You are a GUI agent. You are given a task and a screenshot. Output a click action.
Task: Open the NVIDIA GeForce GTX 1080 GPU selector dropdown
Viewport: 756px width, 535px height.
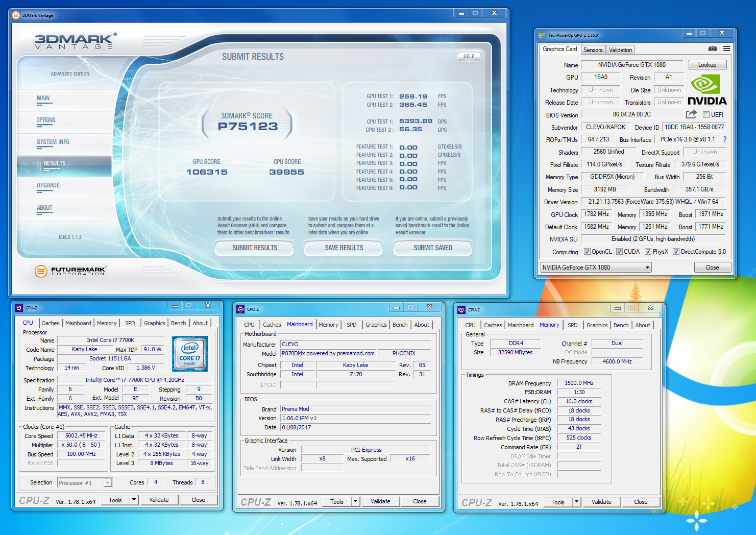(x=596, y=267)
